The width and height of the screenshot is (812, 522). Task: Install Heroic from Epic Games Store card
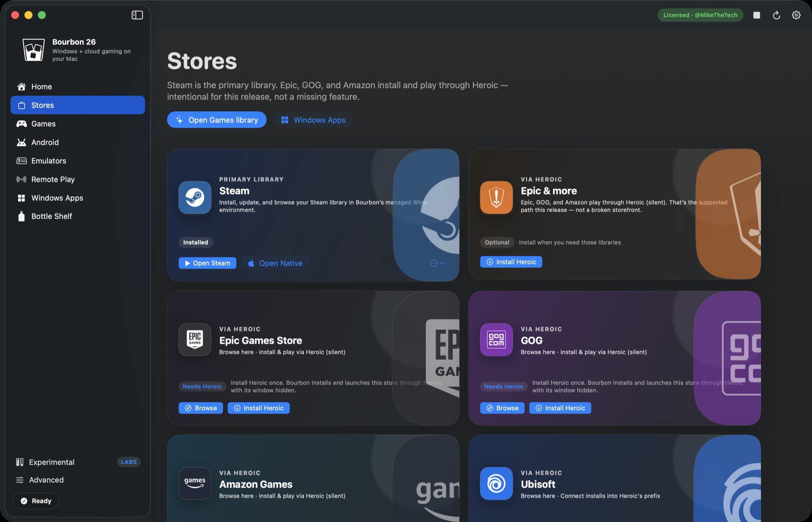pos(259,408)
